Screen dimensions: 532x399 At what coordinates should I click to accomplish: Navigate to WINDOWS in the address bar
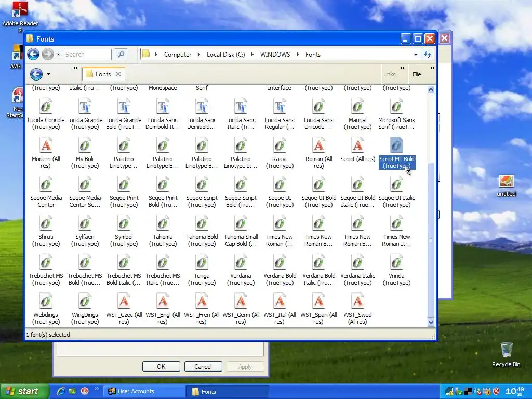[275, 54]
